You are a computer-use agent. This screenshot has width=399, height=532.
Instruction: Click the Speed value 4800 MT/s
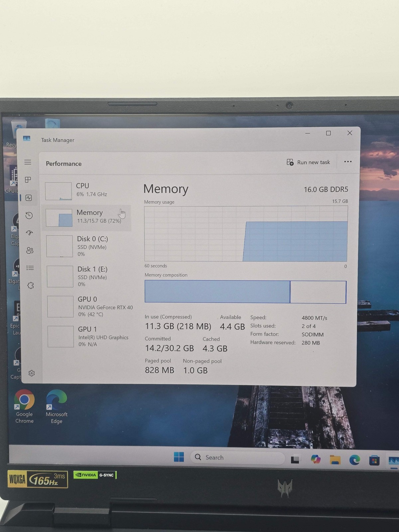(x=315, y=318)
